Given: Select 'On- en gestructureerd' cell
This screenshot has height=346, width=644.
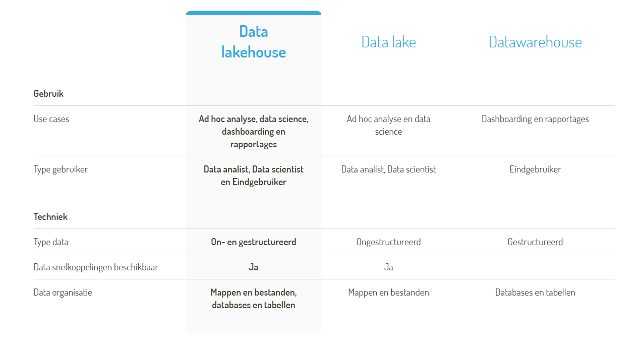Looking at the screenshot, I should point(254,242).
